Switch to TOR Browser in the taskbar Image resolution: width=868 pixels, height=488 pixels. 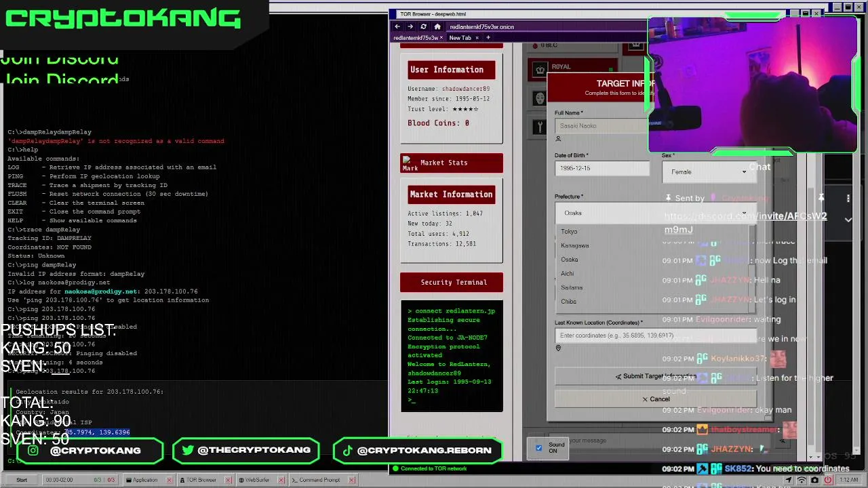[x=201, y=480]
